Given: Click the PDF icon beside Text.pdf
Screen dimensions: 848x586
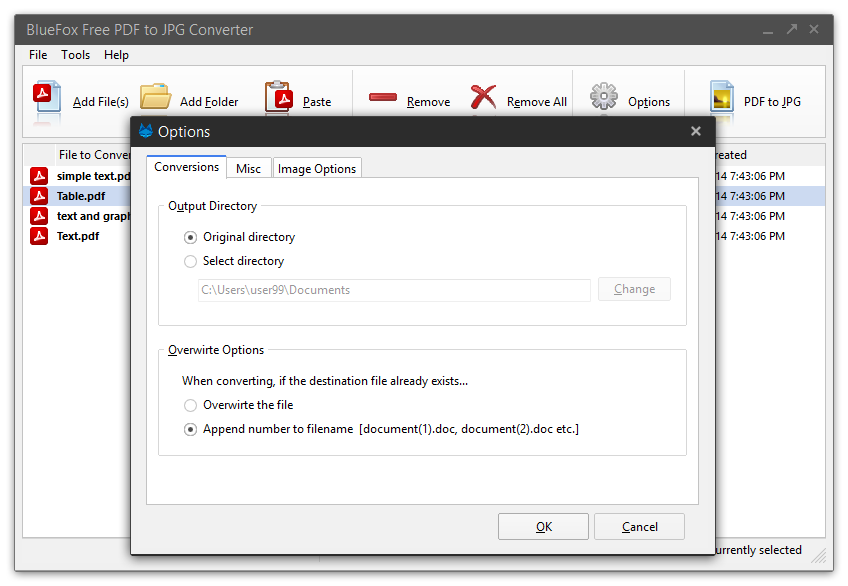Looking at the screenshot, I should tap(39, 236).
